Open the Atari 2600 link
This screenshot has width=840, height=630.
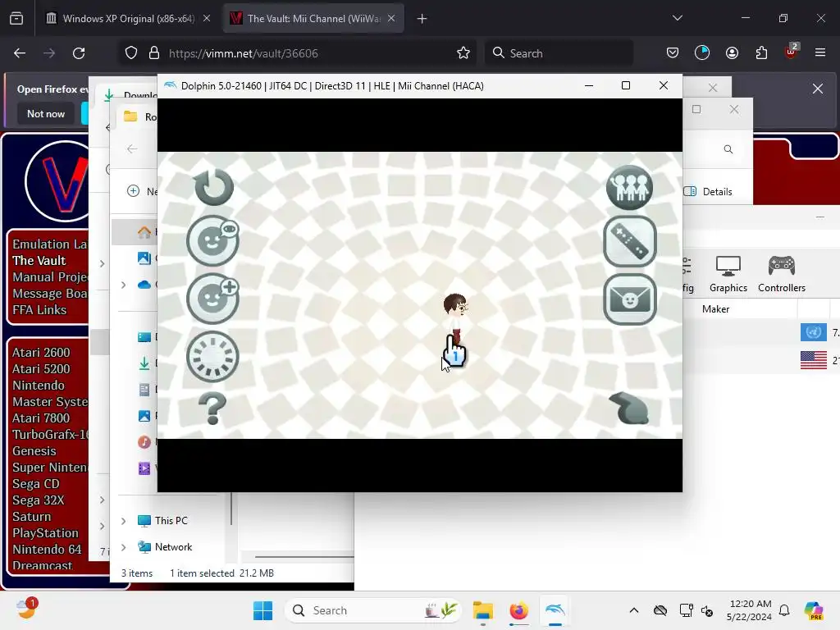pos(41,353)
